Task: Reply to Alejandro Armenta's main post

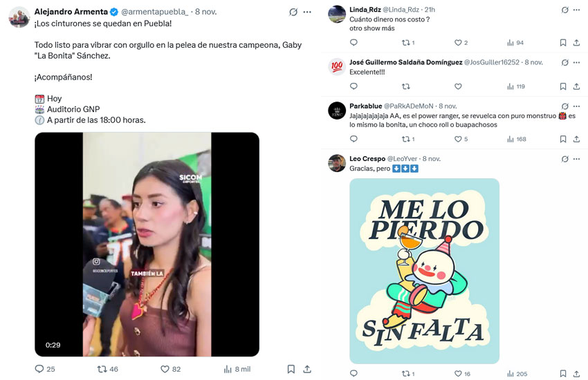Action: click(x=39, y=369)
